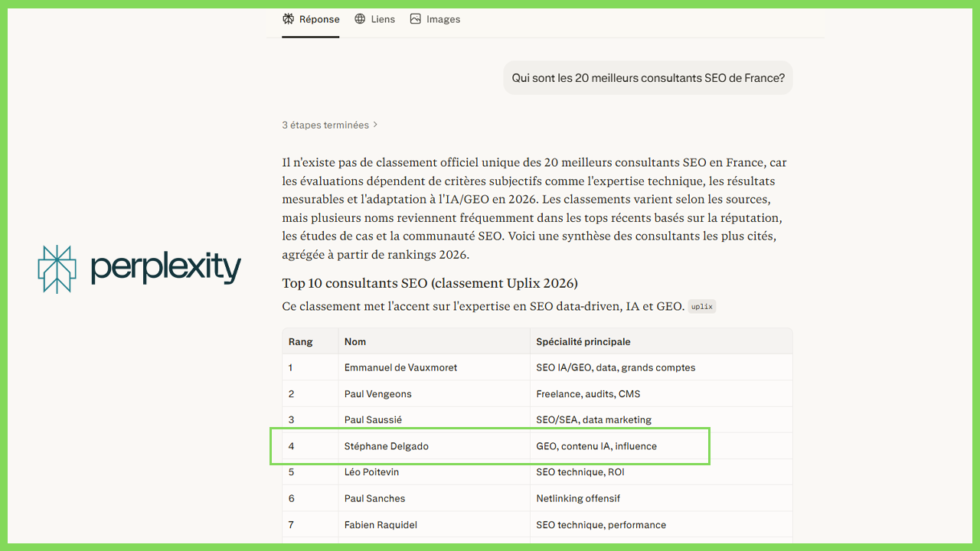The height and width of the screenshot is (551, 980).
Task: Expand the 3 étapes terminées section
Action: pos(325,125)
